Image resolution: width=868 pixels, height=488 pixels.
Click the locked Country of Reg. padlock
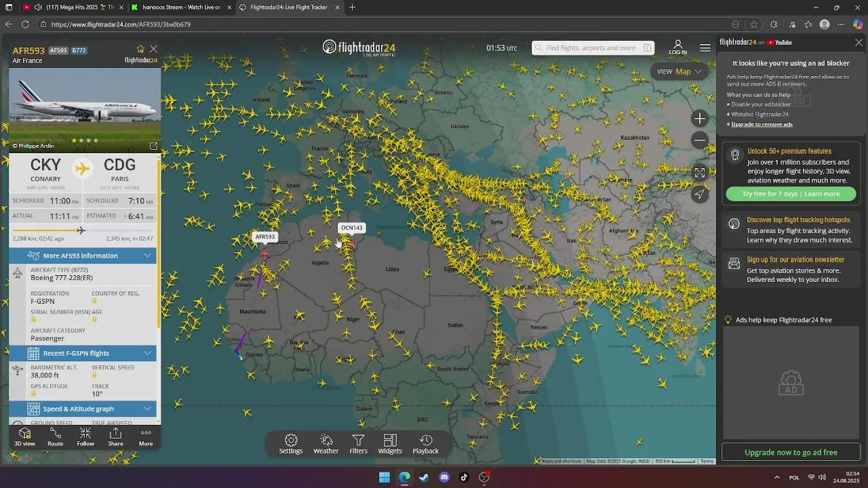pyautogui.click(x=94, y=301)
